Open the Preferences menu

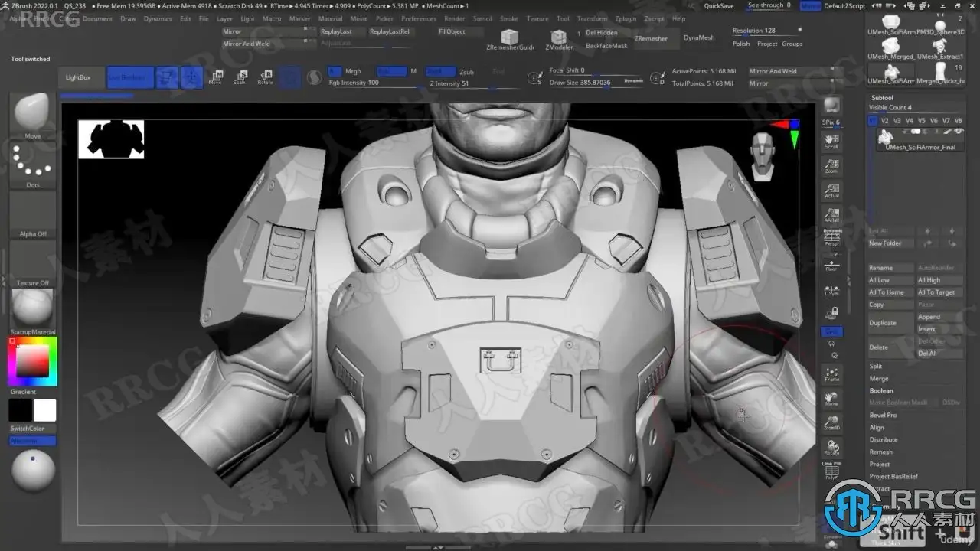[419, 18]
